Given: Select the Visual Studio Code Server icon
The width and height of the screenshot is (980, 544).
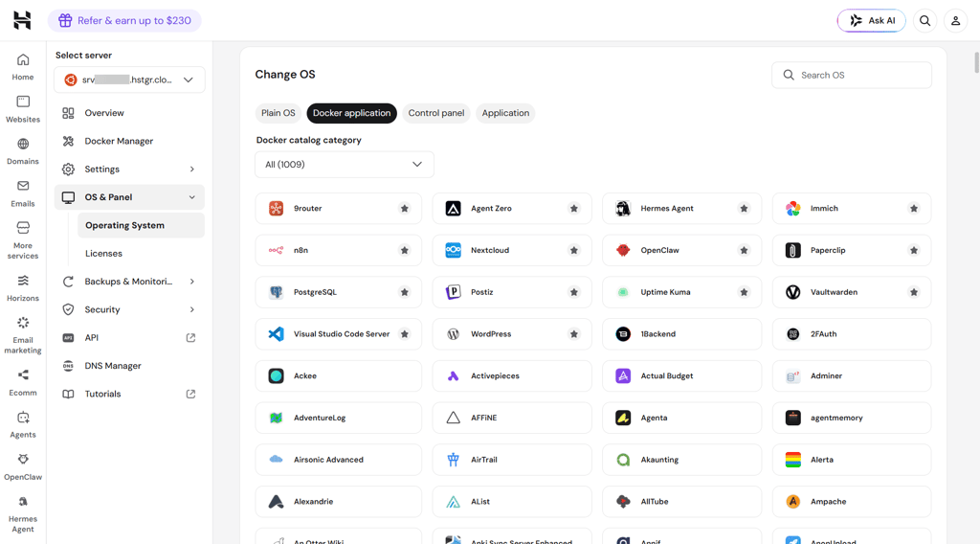Looking at the screenshot, I should [277, 334].
